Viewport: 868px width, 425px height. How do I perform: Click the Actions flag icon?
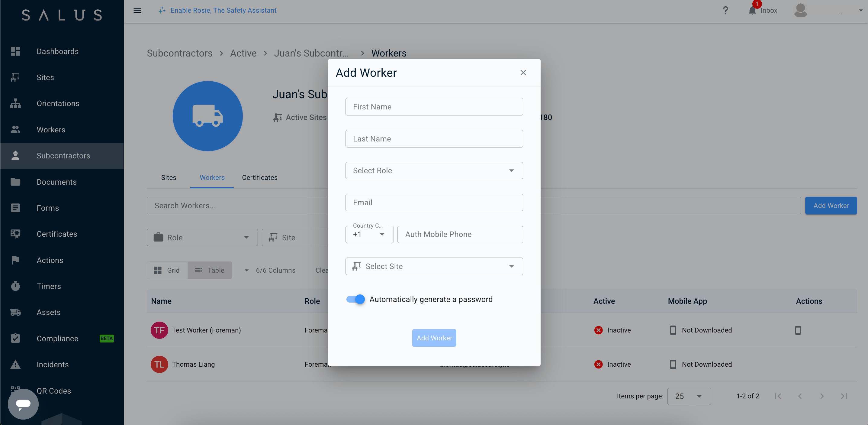click(15, 260)
